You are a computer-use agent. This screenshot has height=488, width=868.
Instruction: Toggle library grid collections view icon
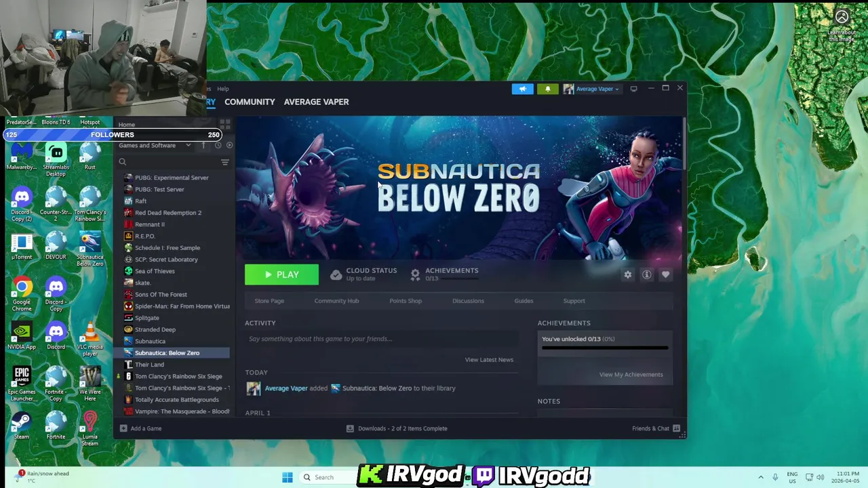225,125
